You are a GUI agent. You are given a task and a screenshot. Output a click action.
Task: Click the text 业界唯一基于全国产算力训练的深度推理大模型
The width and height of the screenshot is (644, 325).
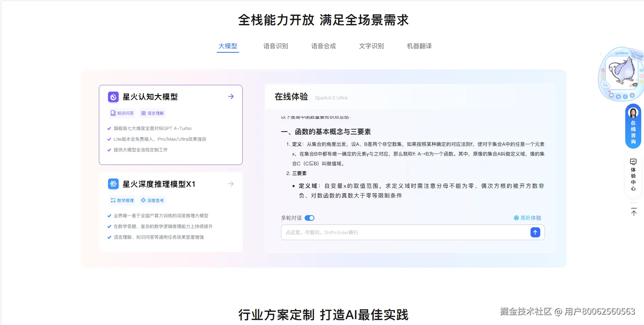point(161,216)
